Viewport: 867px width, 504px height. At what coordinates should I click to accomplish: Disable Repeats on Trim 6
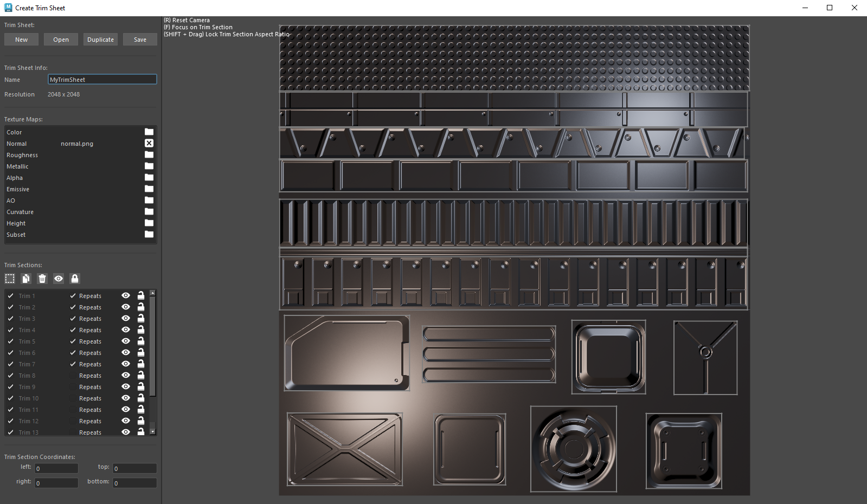click(73, 353)
